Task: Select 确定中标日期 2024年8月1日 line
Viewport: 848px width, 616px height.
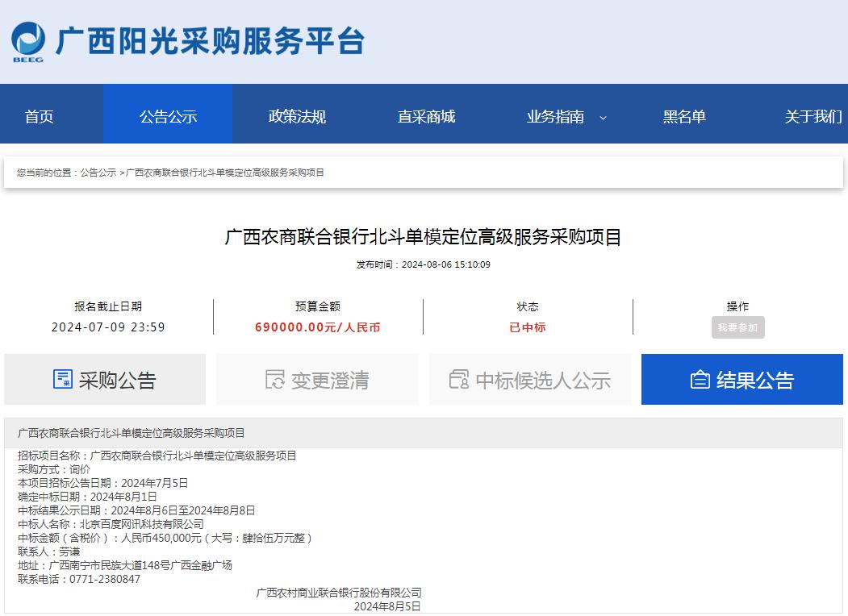Action: point(87,497)
